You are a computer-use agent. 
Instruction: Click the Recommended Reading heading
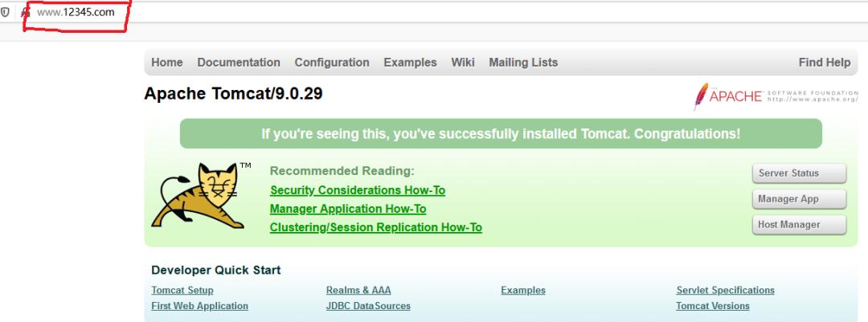(x=342, y=171)
